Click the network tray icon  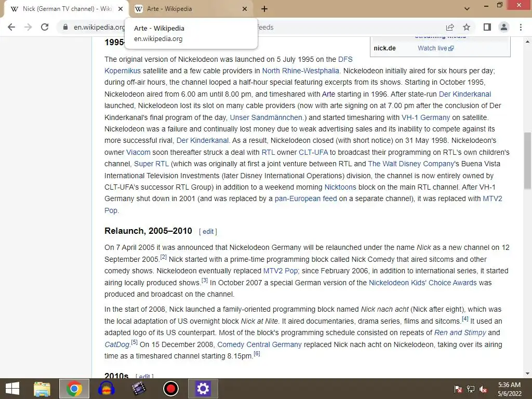pos(471,389)
